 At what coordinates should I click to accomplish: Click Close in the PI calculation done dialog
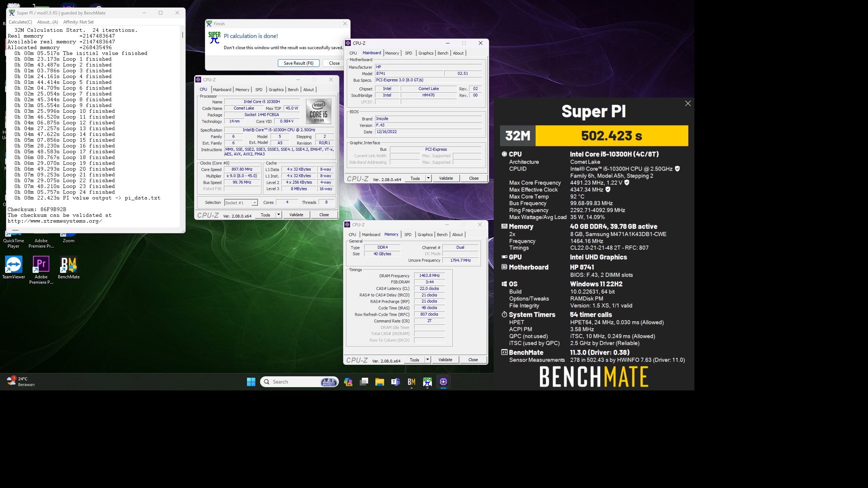coord(334,63)
